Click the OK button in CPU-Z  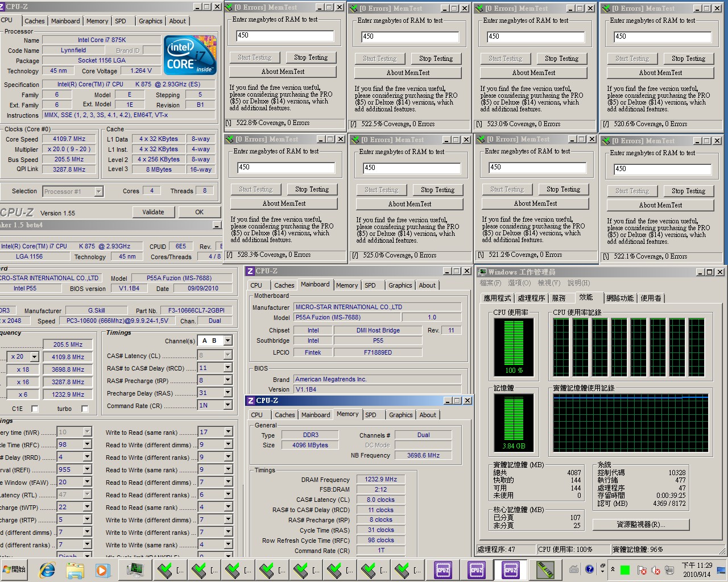coord(199,212)
